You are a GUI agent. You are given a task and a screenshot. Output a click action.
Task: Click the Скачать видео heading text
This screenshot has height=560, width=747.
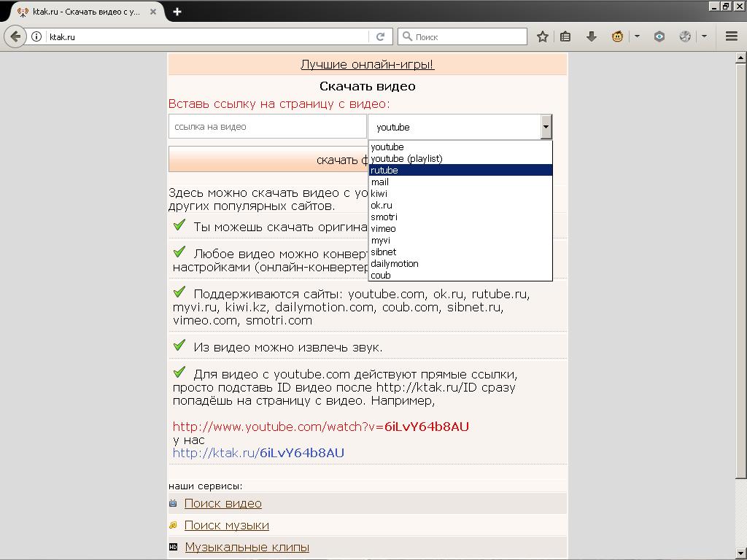pyautogui.click(x=368, y=86)
